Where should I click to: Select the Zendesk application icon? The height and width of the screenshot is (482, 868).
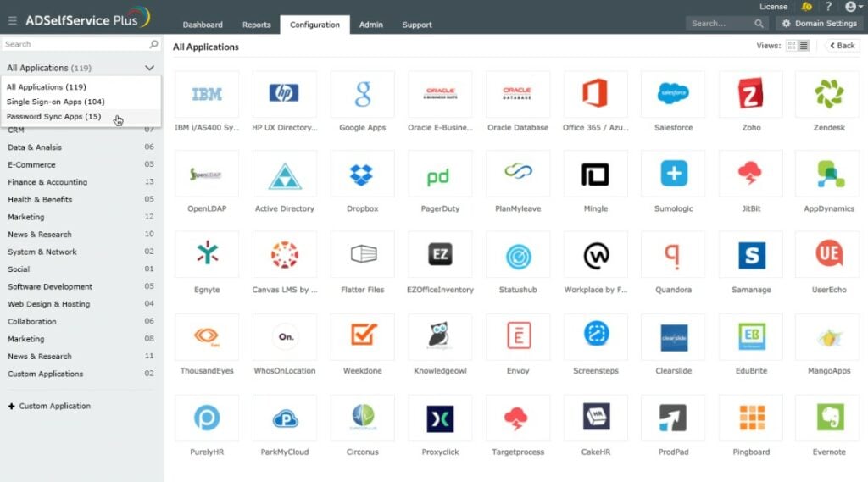click(x=829, y=94)
